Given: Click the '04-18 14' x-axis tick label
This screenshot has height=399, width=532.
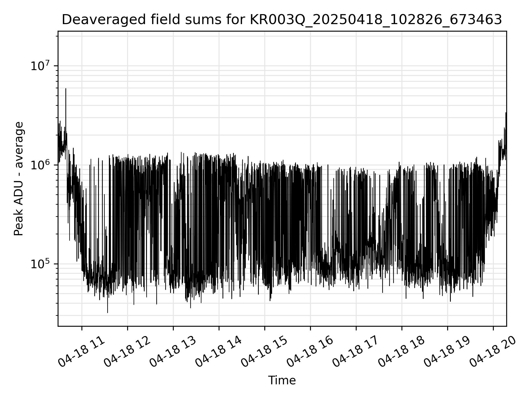Looking at the screenshot, I should tap(219, 352).
